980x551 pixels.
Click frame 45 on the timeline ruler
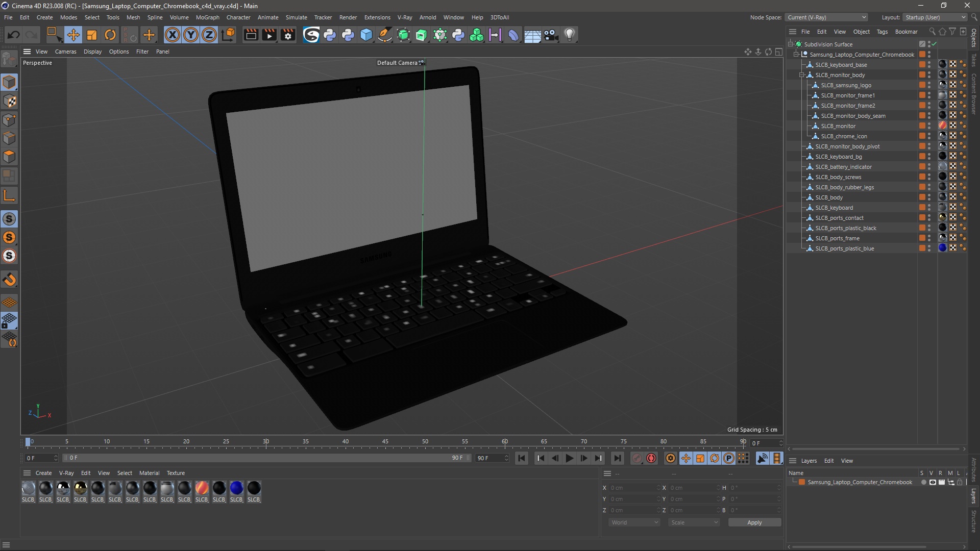click(x=385, y=441)
